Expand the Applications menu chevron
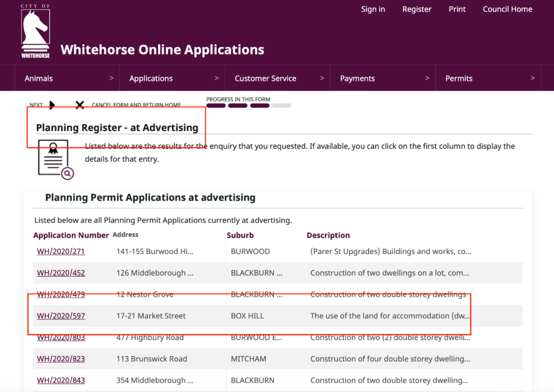This screenshot has width=554, height=392. (x=216, y=78)
